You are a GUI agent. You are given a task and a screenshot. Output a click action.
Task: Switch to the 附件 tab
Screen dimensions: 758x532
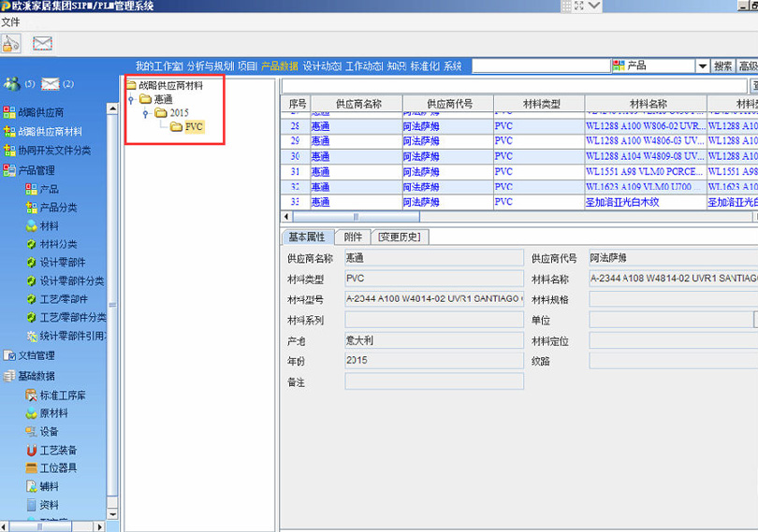coord(352,237)
